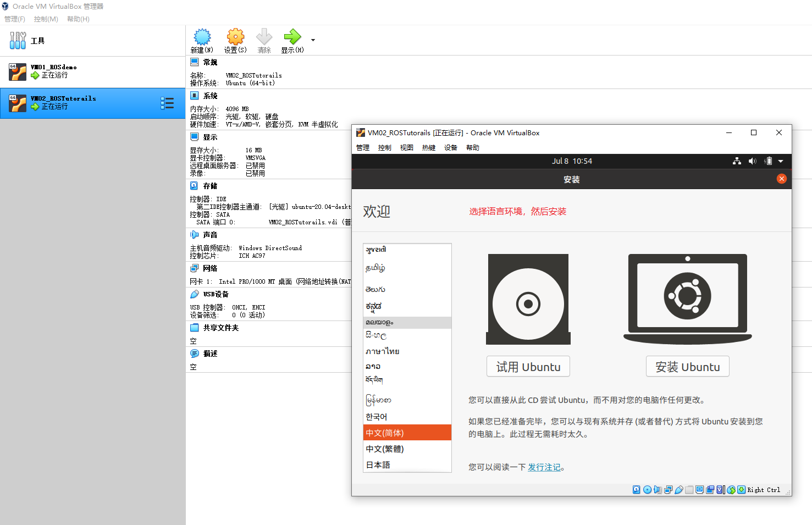812x525 pixels.
Task: Open the list menu icon on VM02_ROSTutorails entry
Action: point(168,103)
